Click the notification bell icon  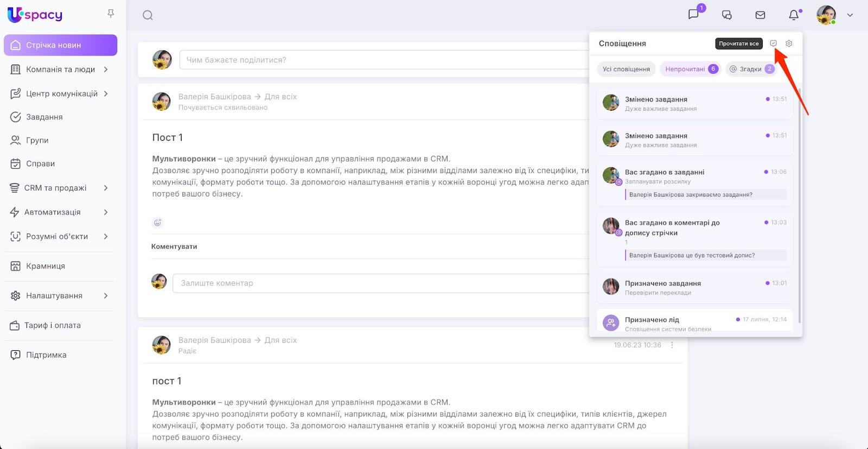coord(794,15)
